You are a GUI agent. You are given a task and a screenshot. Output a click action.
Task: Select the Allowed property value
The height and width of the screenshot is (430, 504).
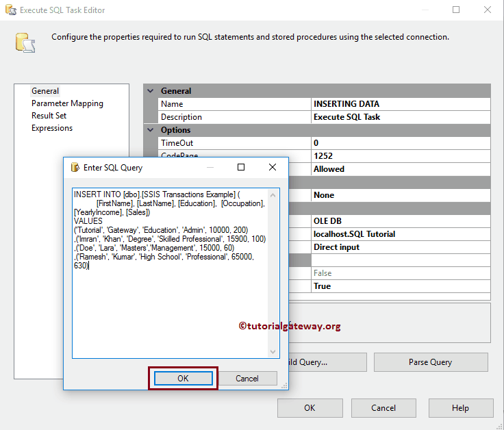click(401, 169)
